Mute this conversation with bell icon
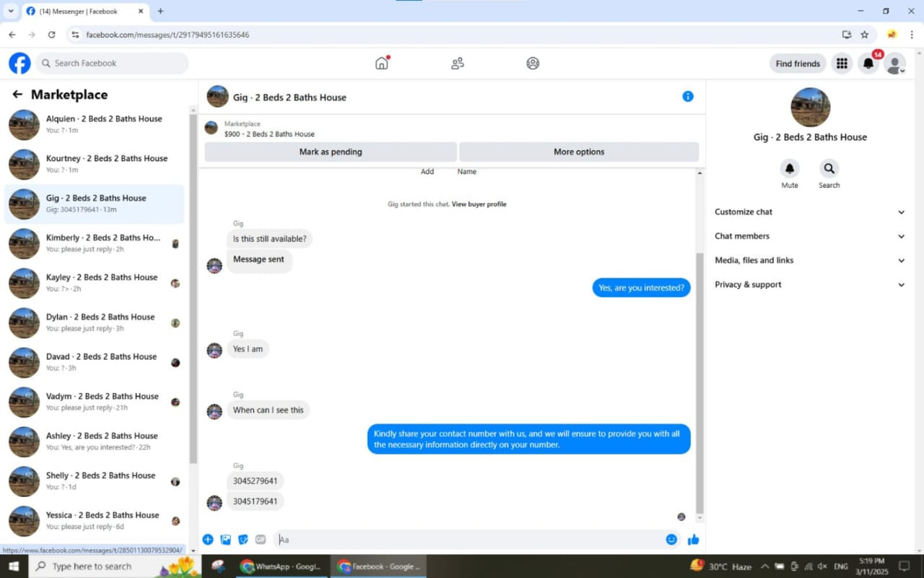 pyautogui.click(x=790, y=168)
